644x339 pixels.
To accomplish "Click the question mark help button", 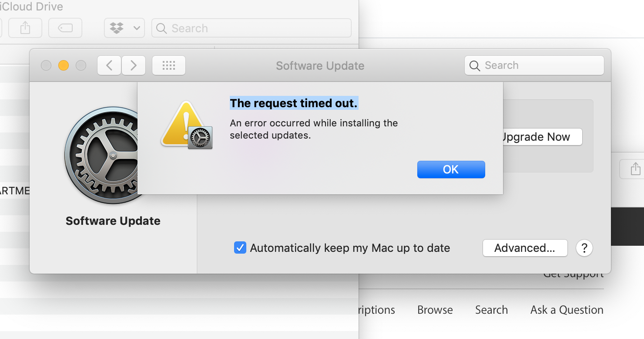I will tap(584, 248).
